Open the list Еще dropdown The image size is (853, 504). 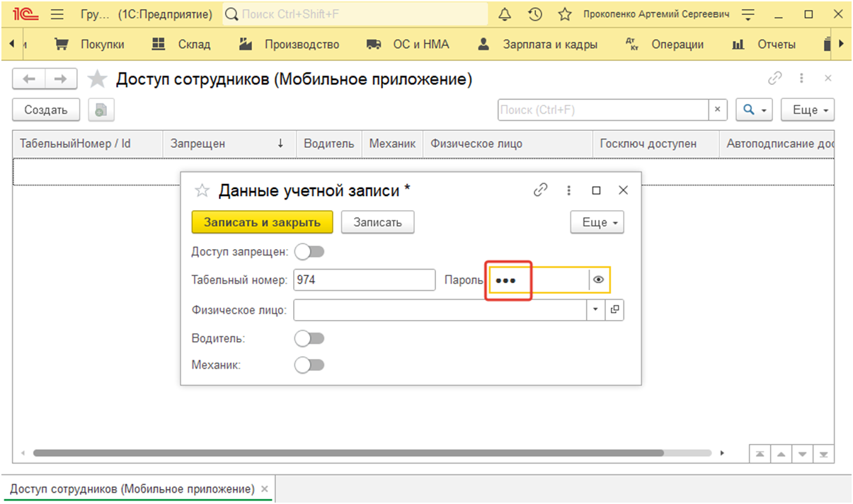tap(808, 110)
